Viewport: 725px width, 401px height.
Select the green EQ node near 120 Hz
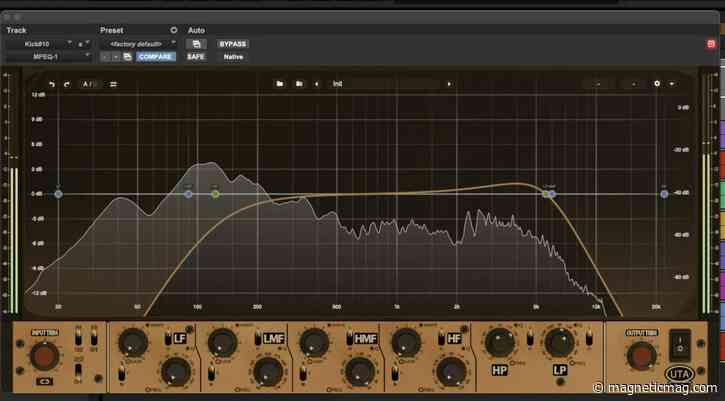(215, 194)
